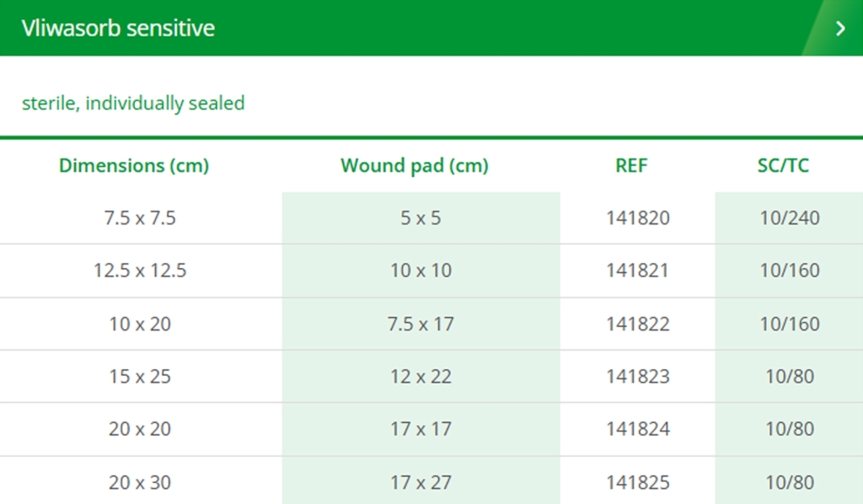Select the 10/240 SC/TC value
The height and width of the screenshot is (504, 863).
tap(790, 218)
